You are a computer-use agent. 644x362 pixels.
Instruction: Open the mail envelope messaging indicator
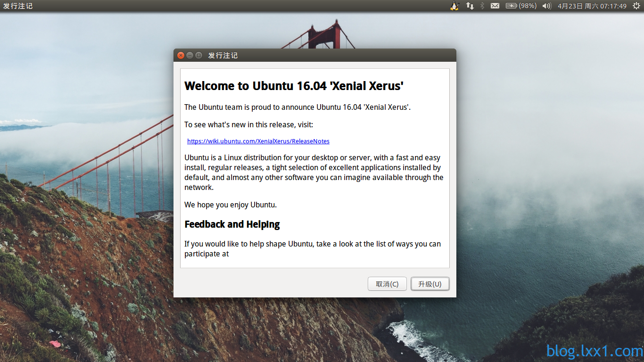(495, 6)
